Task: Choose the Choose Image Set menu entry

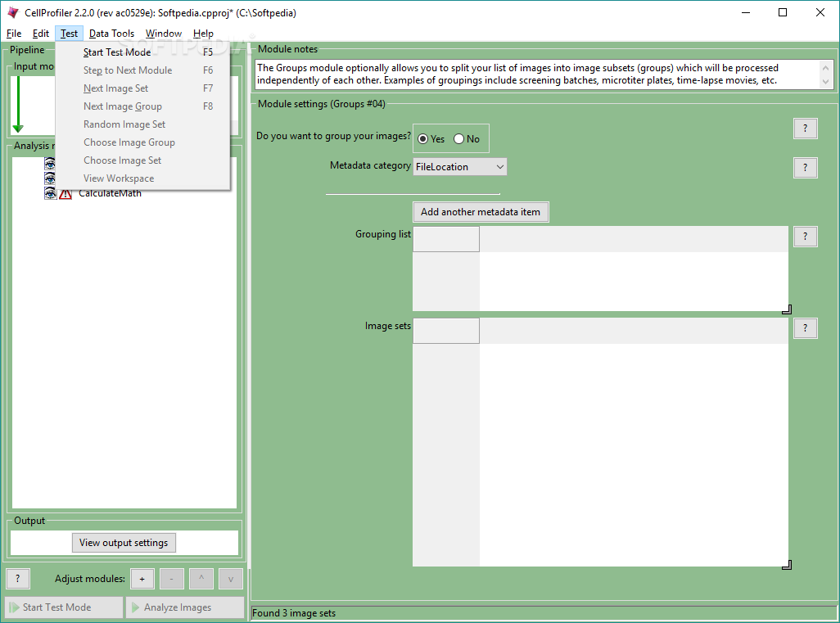Action: (x=143, y=160)
